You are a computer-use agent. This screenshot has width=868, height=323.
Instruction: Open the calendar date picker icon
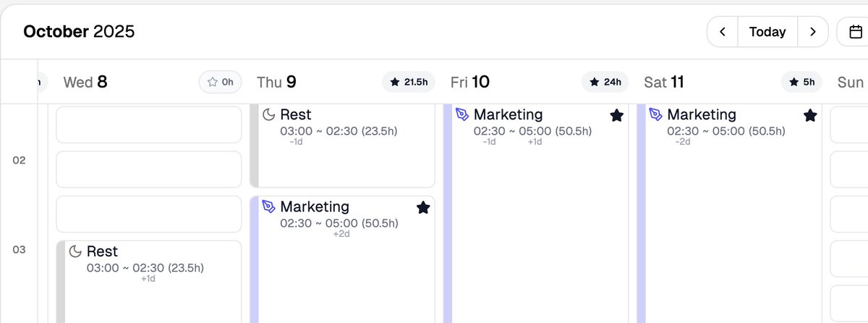pyautogui.click(x=856, y=32)
